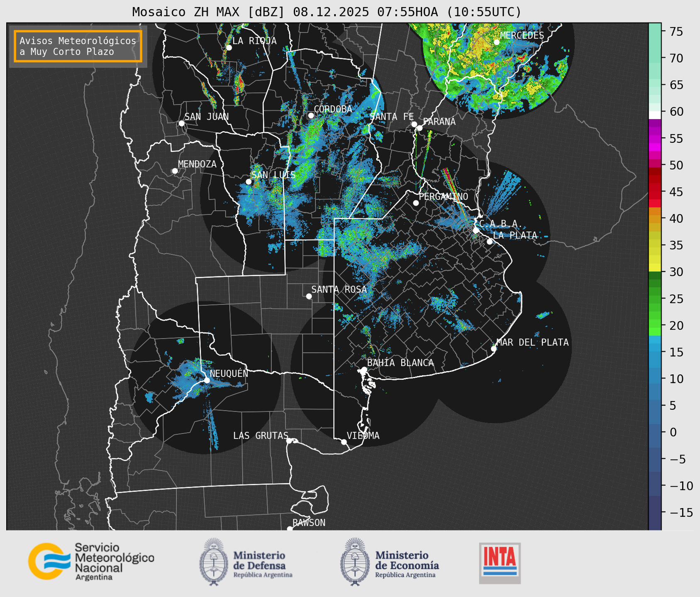The image size is (700, 597).
Task: Click the La Rioja city marker
Action: (229, 48)
